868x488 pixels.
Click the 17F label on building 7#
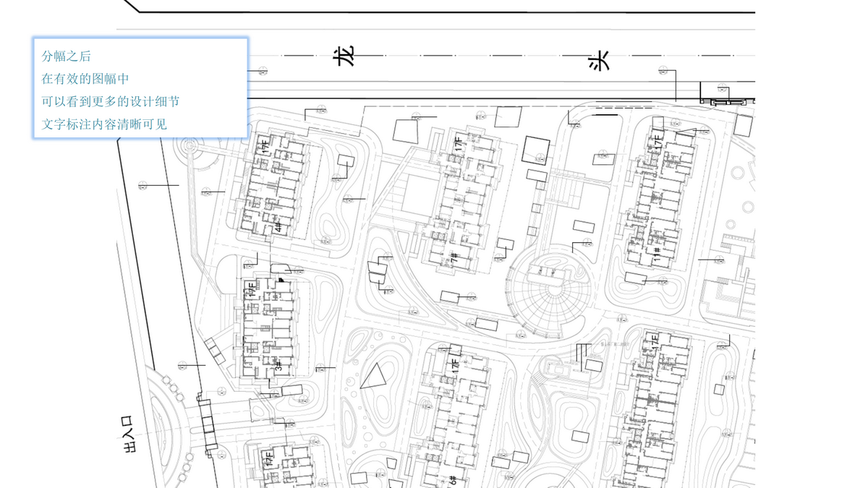(x=457, y=145)
